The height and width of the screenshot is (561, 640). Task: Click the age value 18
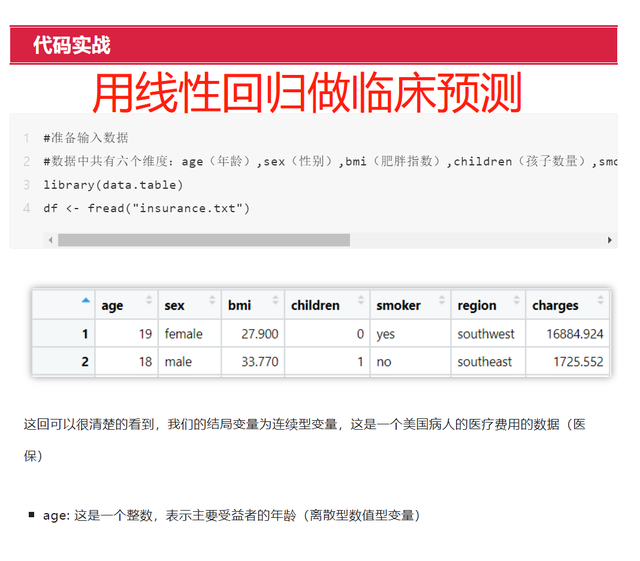coord(145,362)
